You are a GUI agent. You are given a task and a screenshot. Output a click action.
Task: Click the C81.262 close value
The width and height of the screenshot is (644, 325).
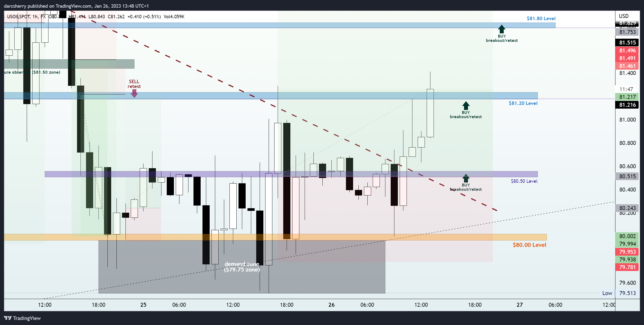click(116, 16)
